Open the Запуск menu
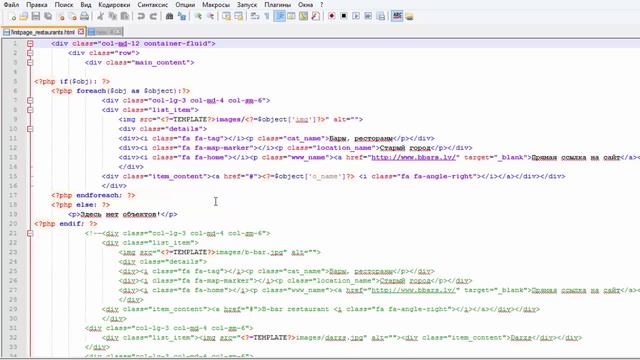640x360 pixels. click(x=247, y=5)
